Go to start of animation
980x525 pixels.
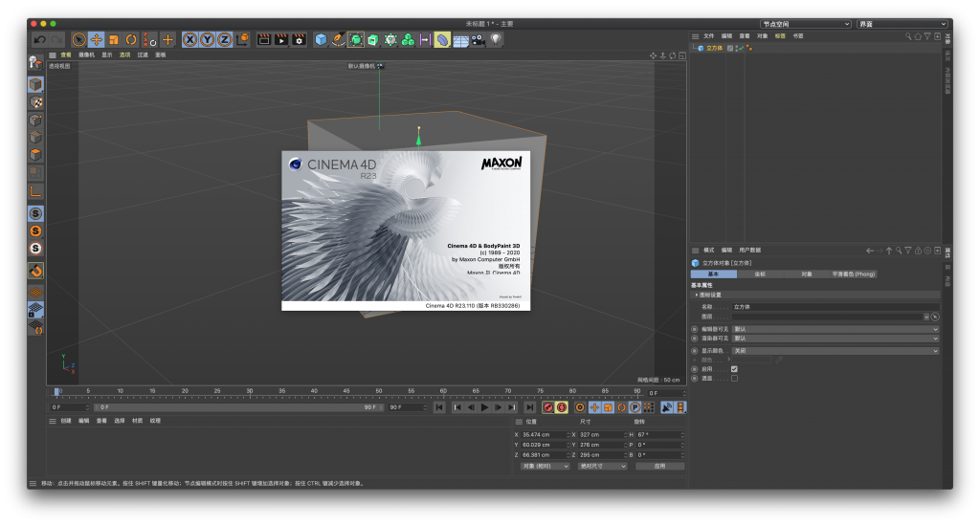click(439, 407)
